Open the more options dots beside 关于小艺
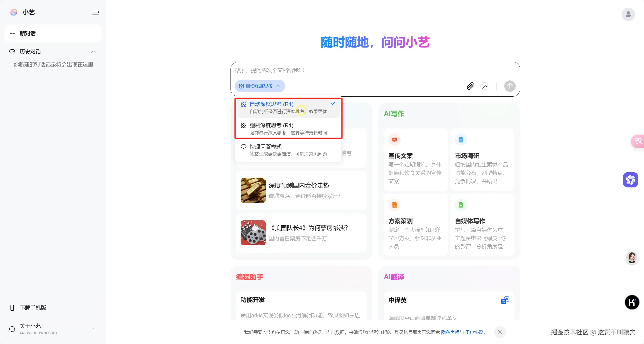 (x=93, y=329)
